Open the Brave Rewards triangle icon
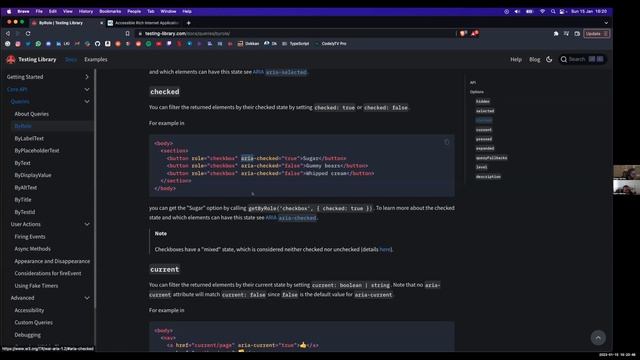This screenshot has width=640, height=360. click(474, 33)
